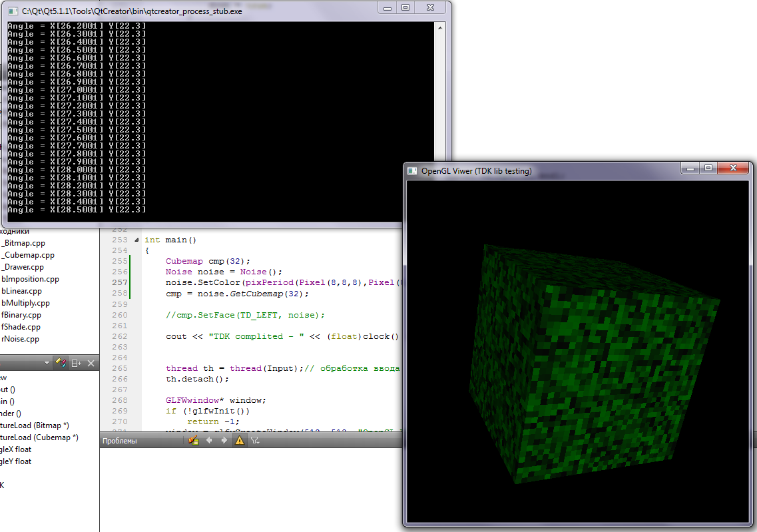Open rNoise.cpp in the project tree

tap(20, 339)
